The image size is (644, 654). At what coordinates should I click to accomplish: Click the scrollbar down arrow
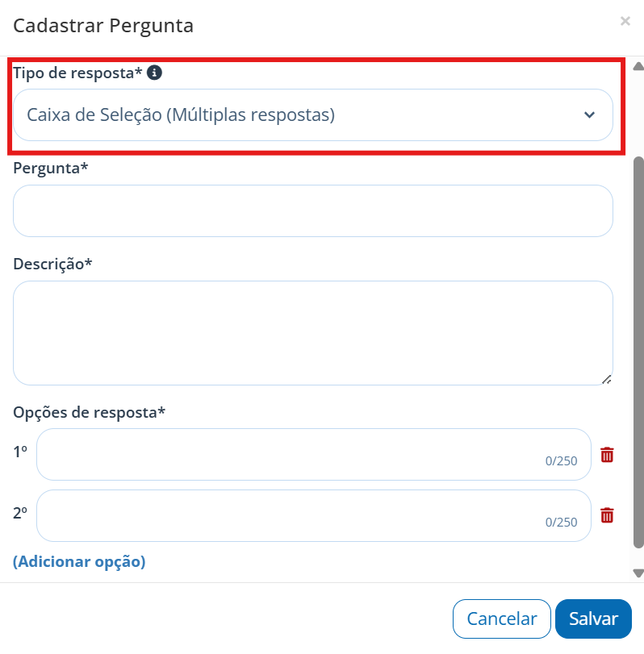tap(638, 573)
